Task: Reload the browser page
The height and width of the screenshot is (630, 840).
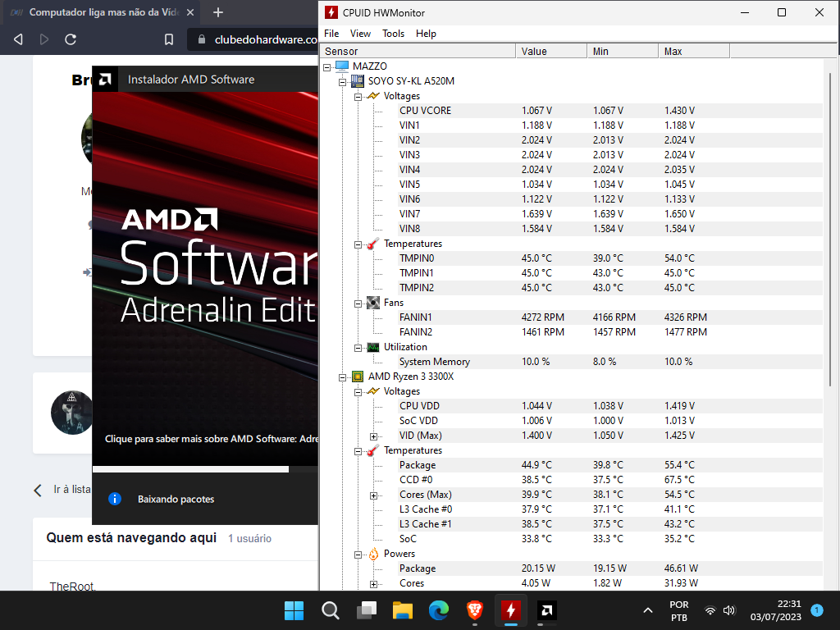Action: [x=71, y=39]
